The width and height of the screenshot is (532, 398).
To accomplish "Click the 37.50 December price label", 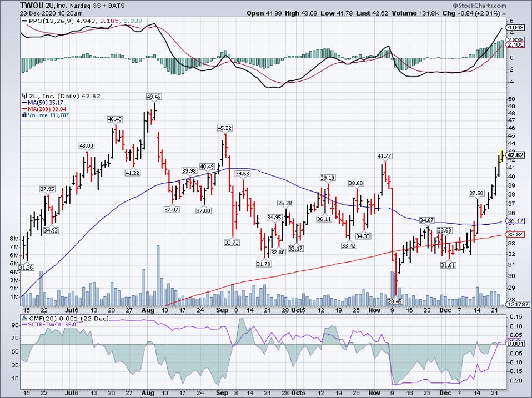I will coord(476,193).
